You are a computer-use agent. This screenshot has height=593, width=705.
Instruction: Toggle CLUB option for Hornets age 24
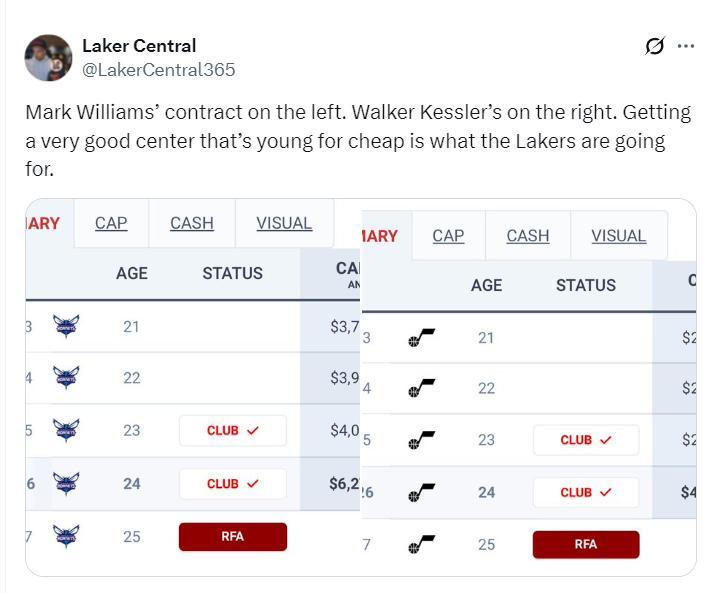232,484
